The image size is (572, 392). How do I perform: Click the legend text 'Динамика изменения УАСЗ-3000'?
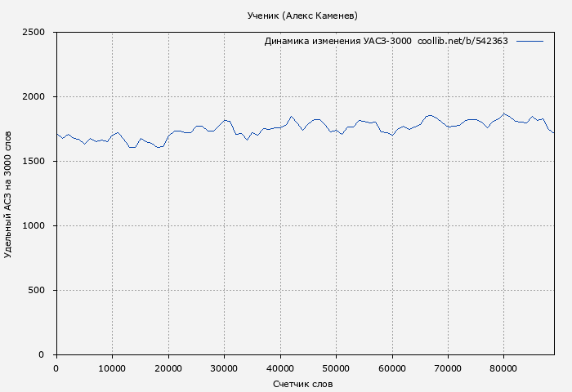(x=337, y=41)
